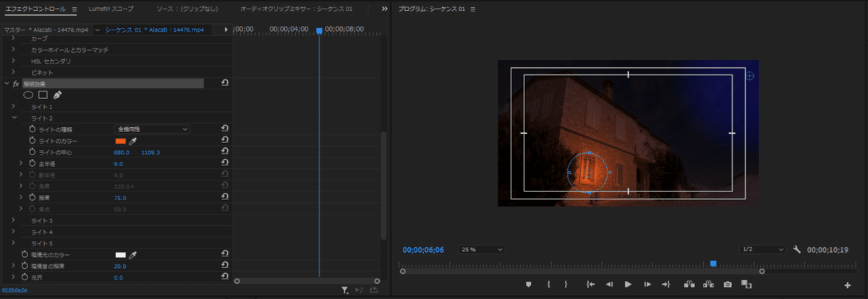868x299 pixels.
Task: Reset the ライトのカラー parameter
Action: pos(225,141)
